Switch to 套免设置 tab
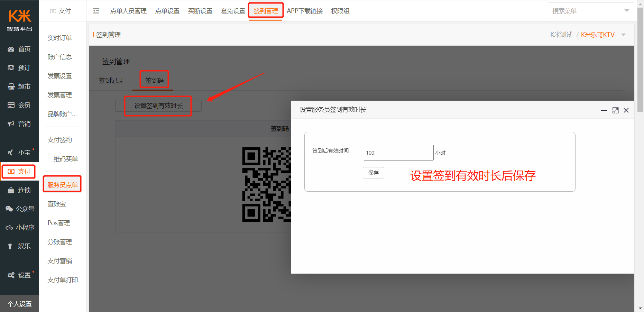The width and height of the screenshot is (644, 312). (233, 11)
